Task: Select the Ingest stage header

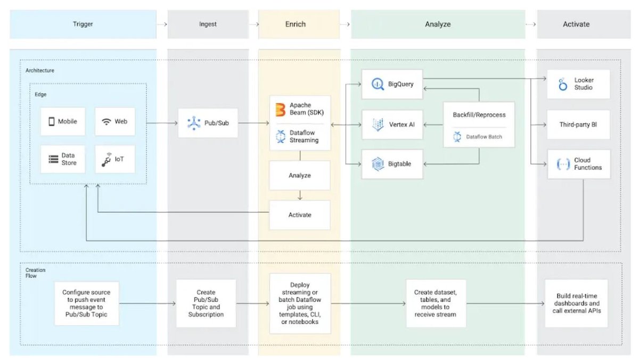Action: [x=208, y=24]
